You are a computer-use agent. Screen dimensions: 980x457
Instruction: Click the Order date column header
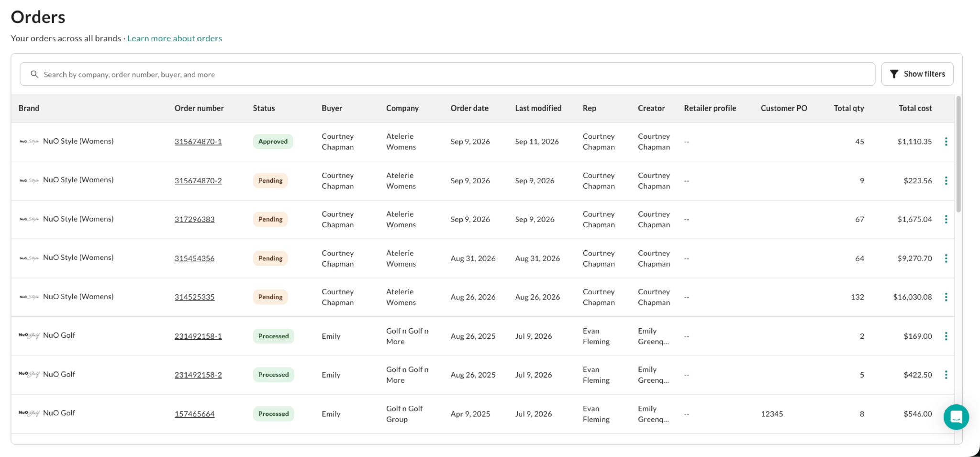pos(469,108)
